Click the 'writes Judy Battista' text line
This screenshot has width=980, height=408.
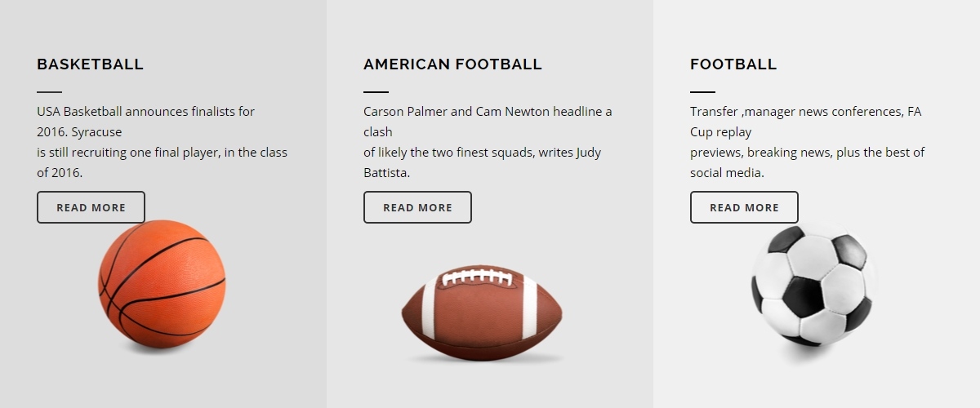482,153
